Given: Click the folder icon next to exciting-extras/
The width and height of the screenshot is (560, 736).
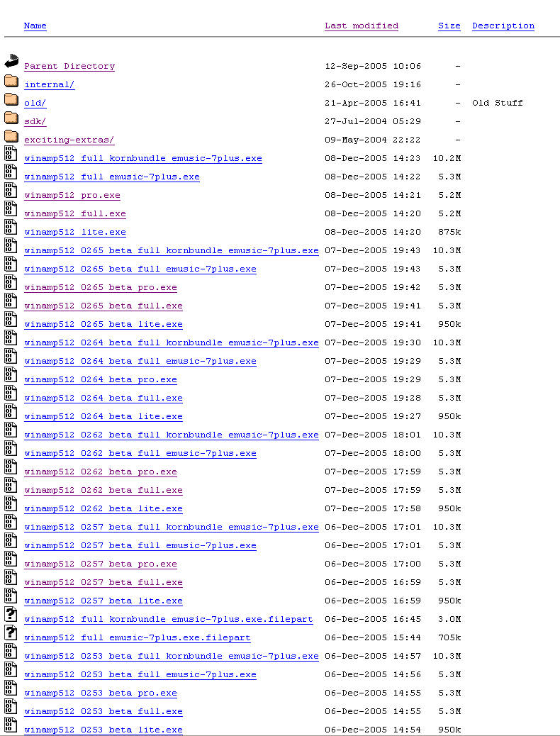Looking at the screenshot, I should coord(11,136).
